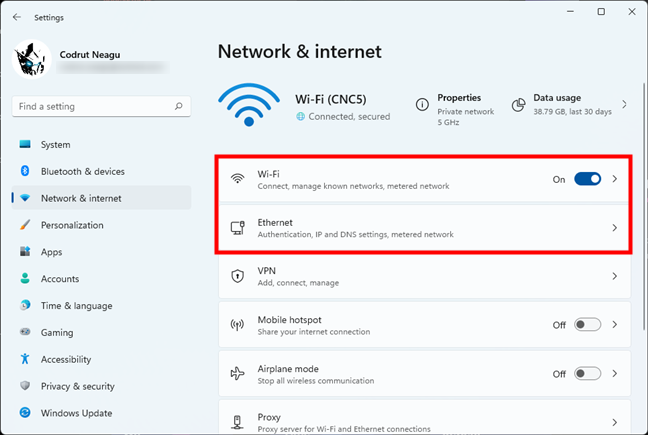
Task: Open Bluetooth & devices category
Action: click(x=101, y=171)
